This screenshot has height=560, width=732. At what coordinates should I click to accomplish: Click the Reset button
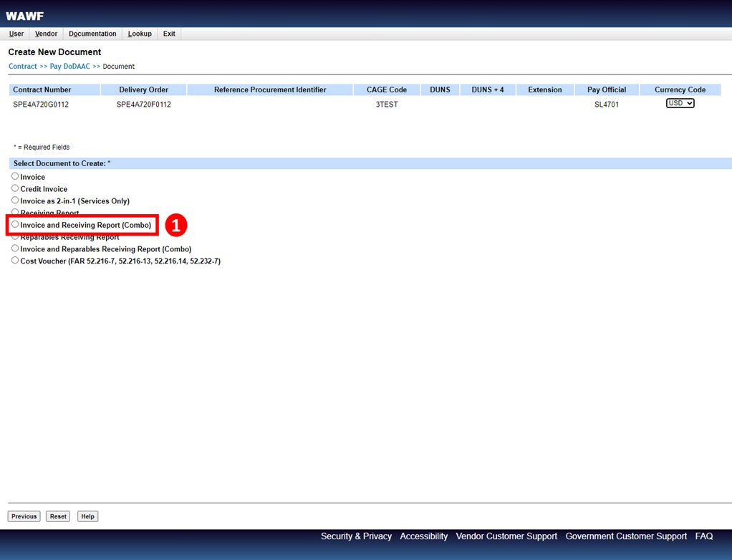point(58,516)
